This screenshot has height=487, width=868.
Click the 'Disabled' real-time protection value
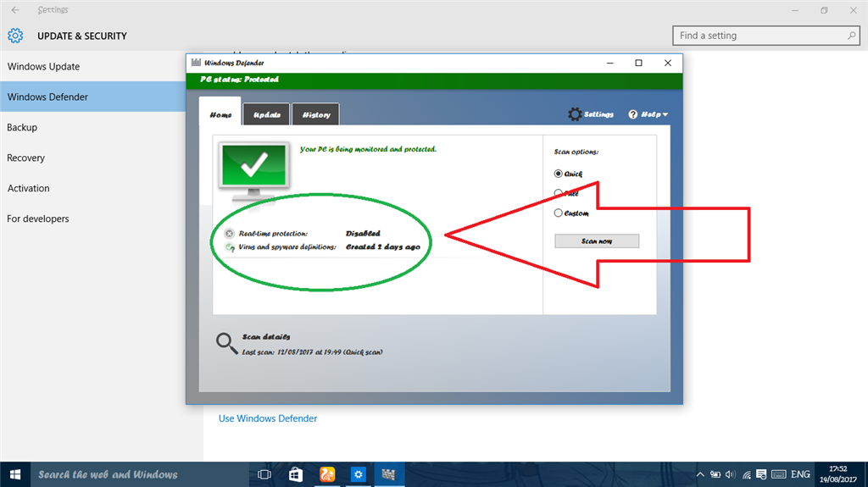click(363, 234)
